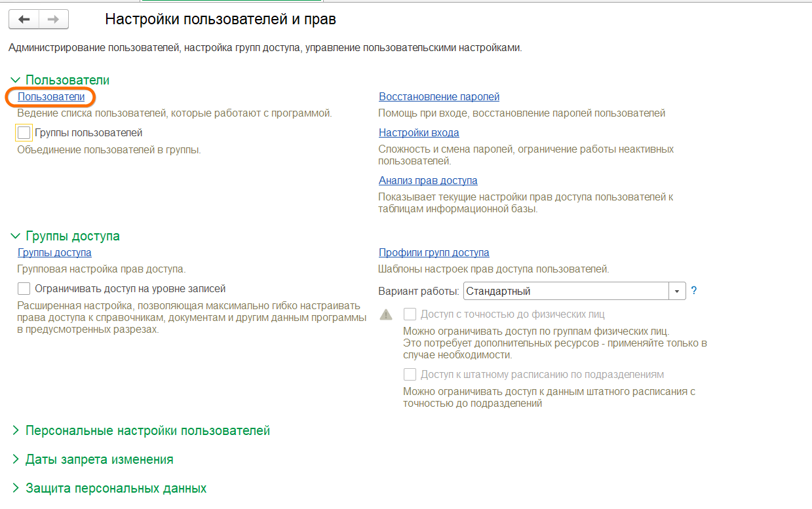Image resolution: width=812 pixels, height=509 pixels.
Task: Collapse the Пользователи section
Action: click(16, 80)
